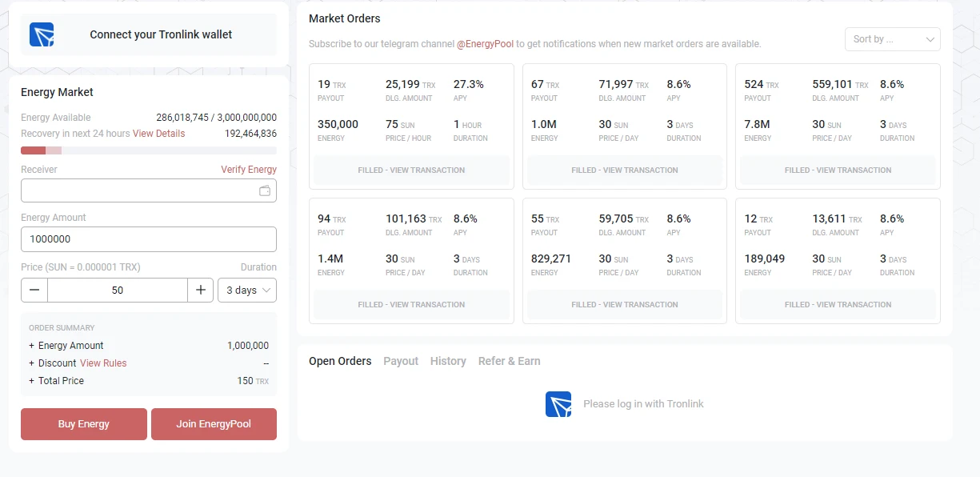Click the Join EnergyPool button
Image resolution: width=980 pixels, height=477 pixels.
[x=214, y=424]
